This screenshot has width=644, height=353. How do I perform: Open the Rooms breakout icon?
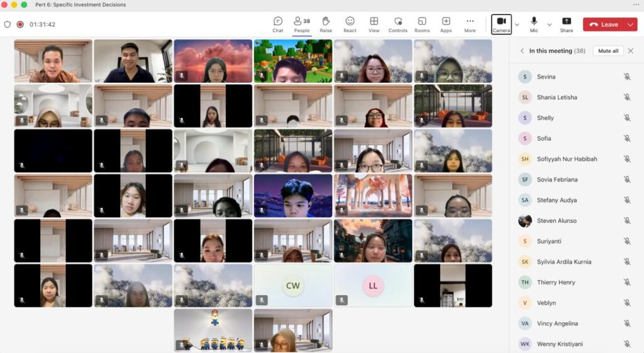[422, 24]
